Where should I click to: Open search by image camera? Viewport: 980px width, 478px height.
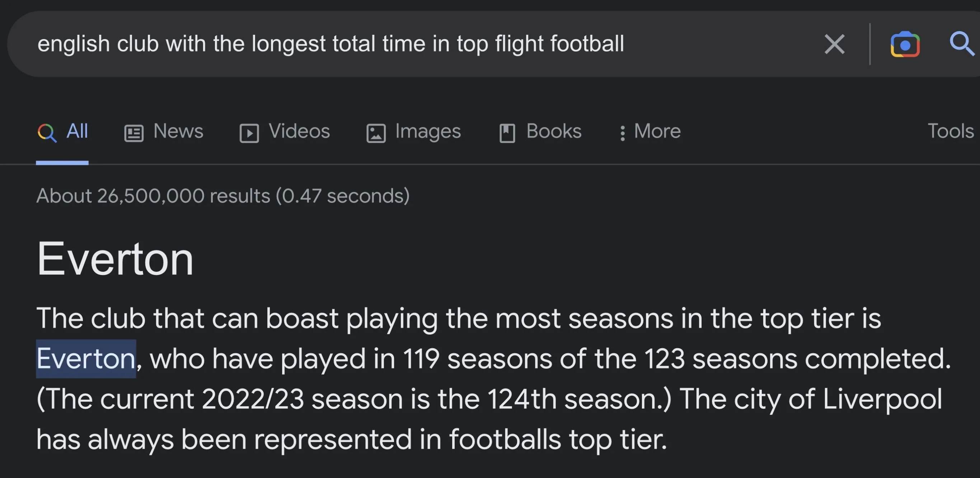pos(905,44)
